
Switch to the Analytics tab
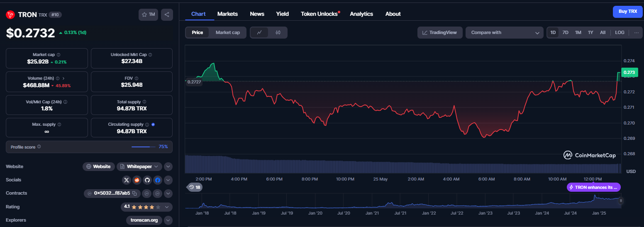361,14
